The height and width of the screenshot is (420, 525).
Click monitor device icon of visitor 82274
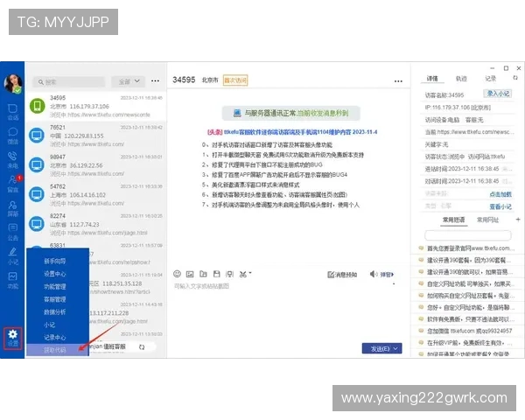[x=37, y=224]
